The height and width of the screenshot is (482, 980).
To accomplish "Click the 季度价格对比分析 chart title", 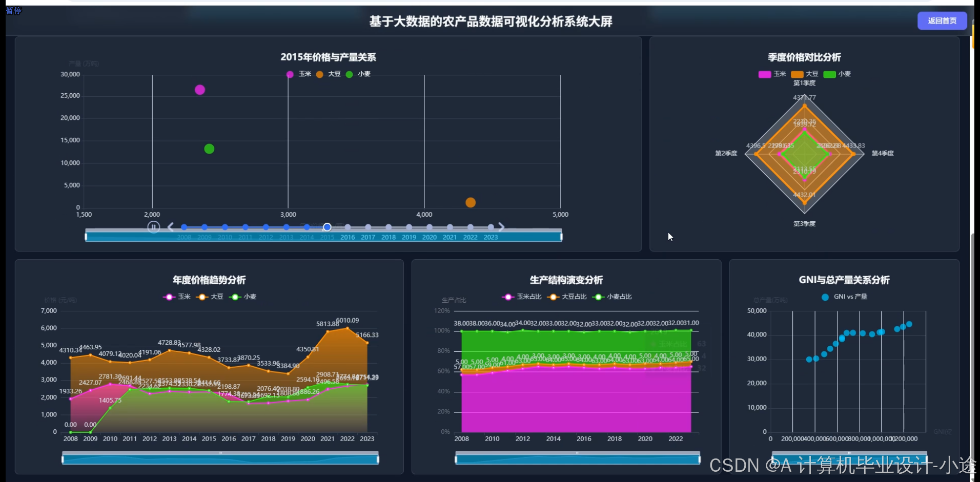I will (804, 57).
